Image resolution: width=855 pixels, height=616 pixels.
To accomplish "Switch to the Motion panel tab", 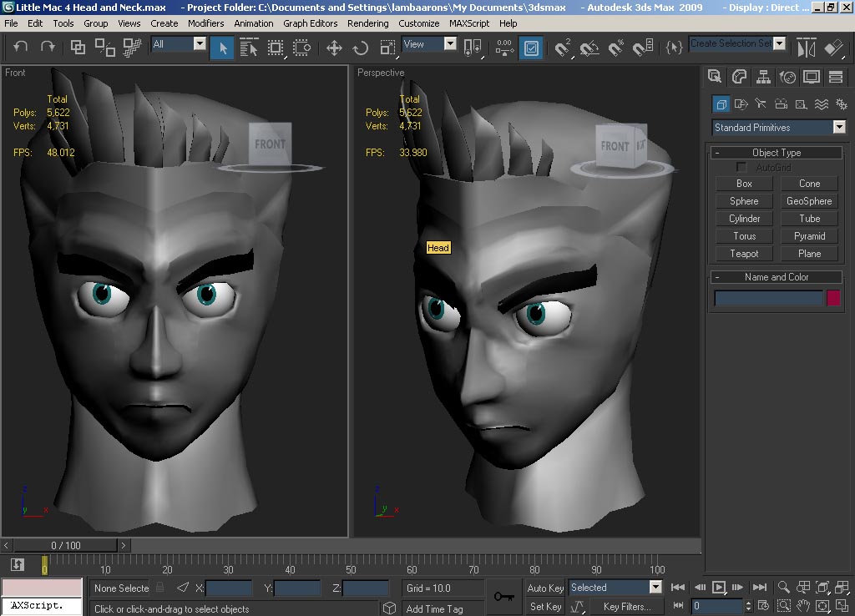I will 787,76.
